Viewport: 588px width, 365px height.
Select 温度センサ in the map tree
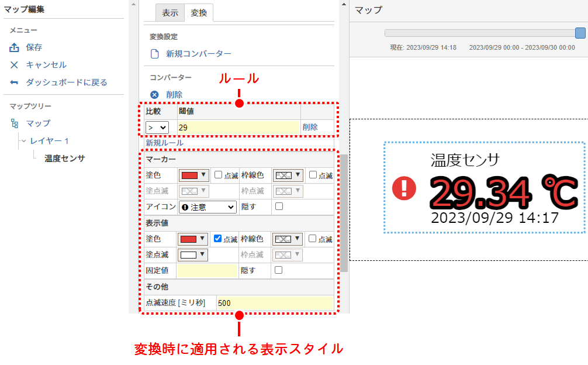pyautogui.click(x=65, y=159)
